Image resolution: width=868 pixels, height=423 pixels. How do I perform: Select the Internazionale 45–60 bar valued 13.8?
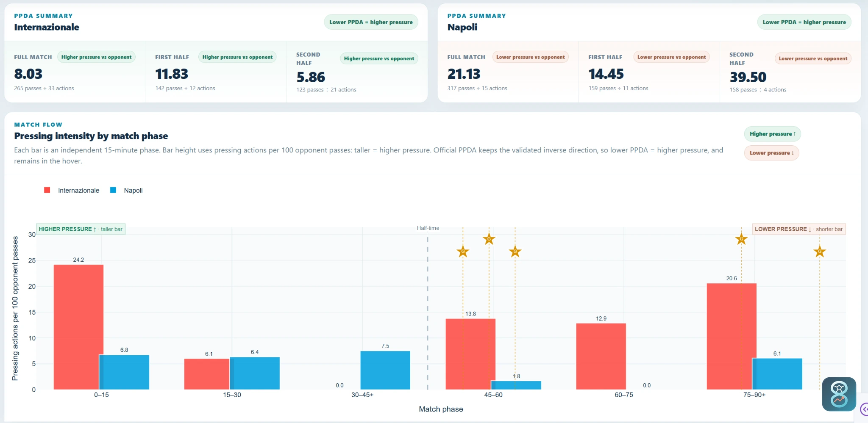coord(470,354)
